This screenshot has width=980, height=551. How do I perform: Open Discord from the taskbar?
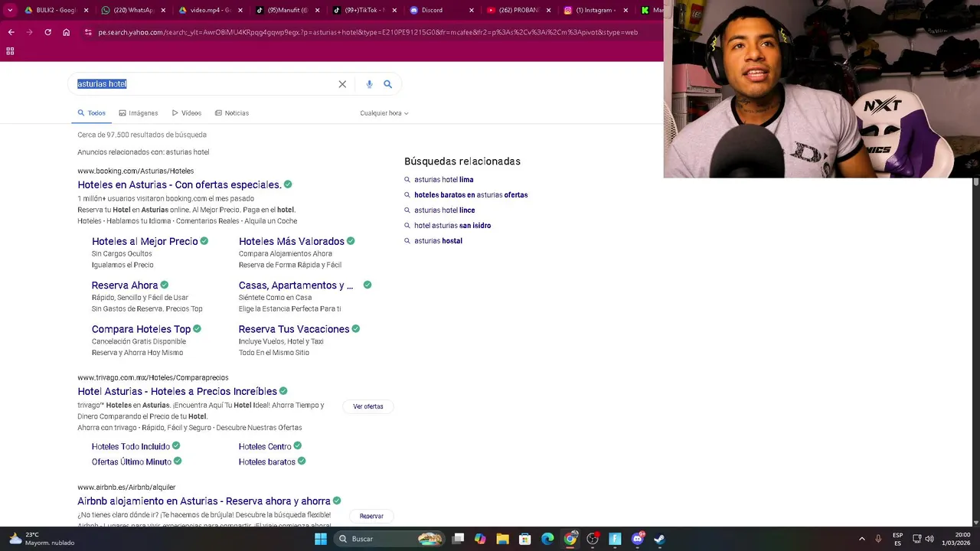tap(638, 539)
